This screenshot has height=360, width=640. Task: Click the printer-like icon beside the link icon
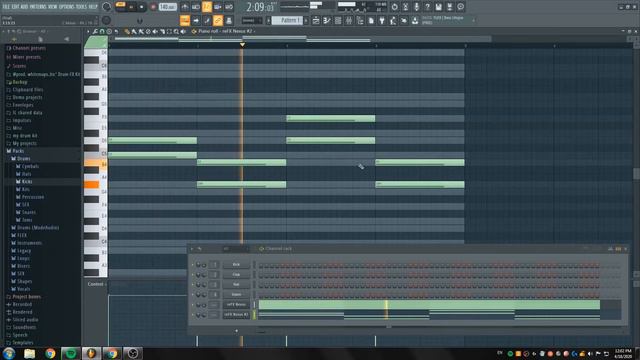[x=229, y=20]
